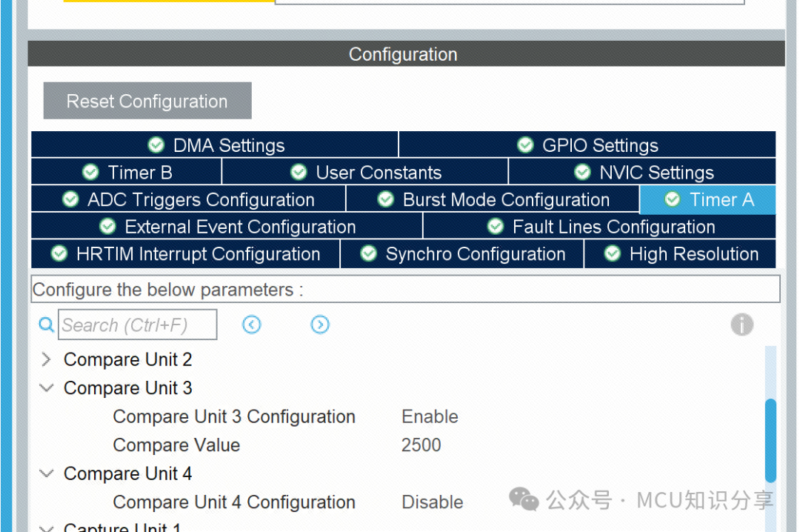
Task: Switch to Burst Mode Configuration tab
Action: 493,199
